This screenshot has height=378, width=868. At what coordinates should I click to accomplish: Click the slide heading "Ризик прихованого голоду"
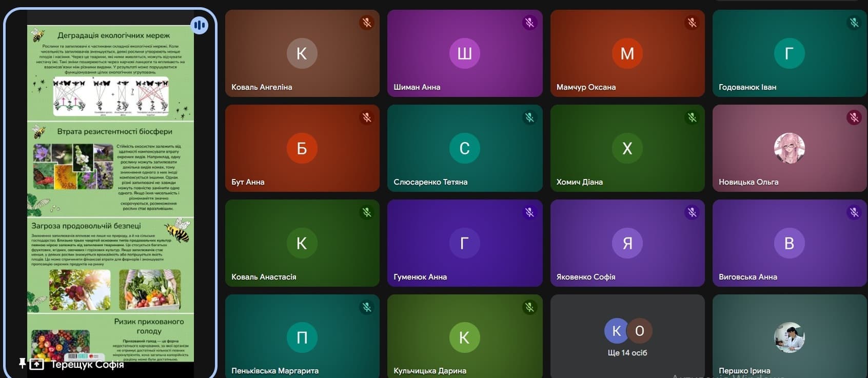[x=149, y=326]
